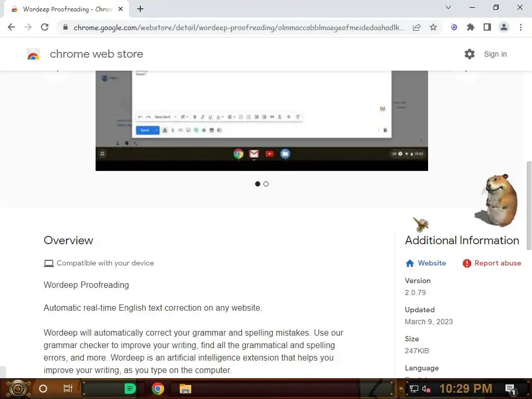This screenshot has height=399, width=532.
Task: Click the laptop compatibility icon
Action: pyautogui.click(x=49, y=263)
